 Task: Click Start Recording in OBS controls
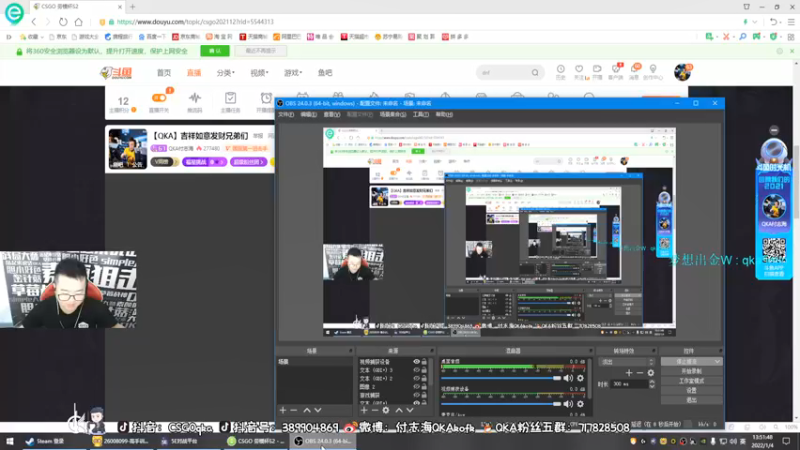pyautogui.click(x=691, y=371)
